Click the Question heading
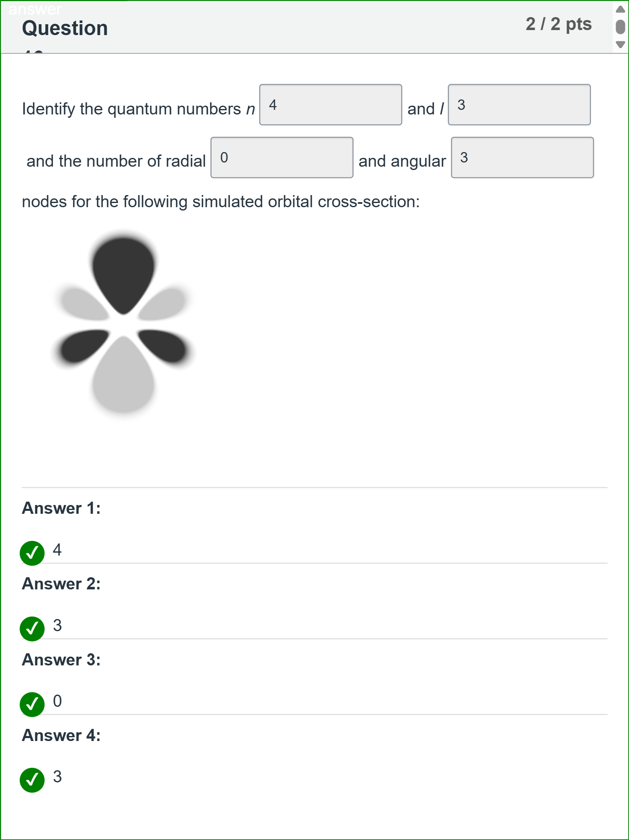This screenshot has height=840, width=629. point(64,28)
